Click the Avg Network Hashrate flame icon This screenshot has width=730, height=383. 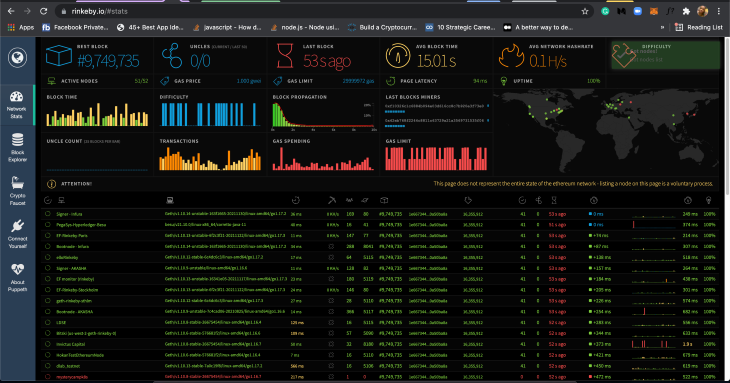pos(511,56)
